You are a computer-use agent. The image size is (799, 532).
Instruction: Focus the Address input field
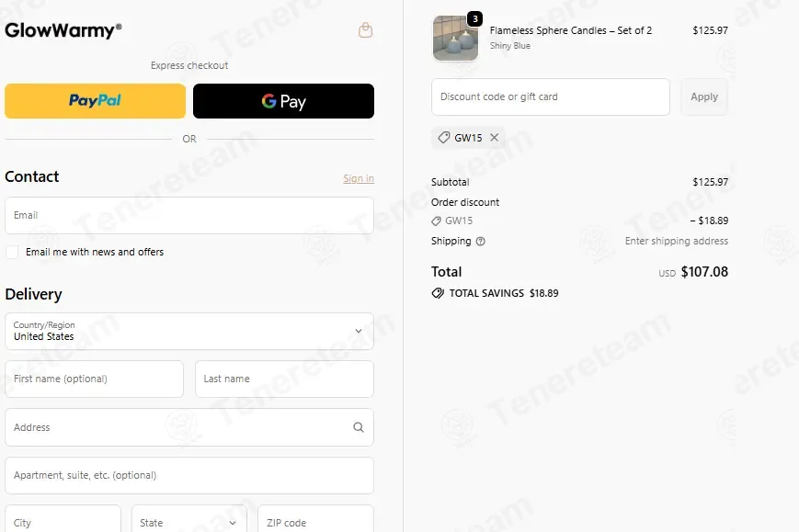189,427
